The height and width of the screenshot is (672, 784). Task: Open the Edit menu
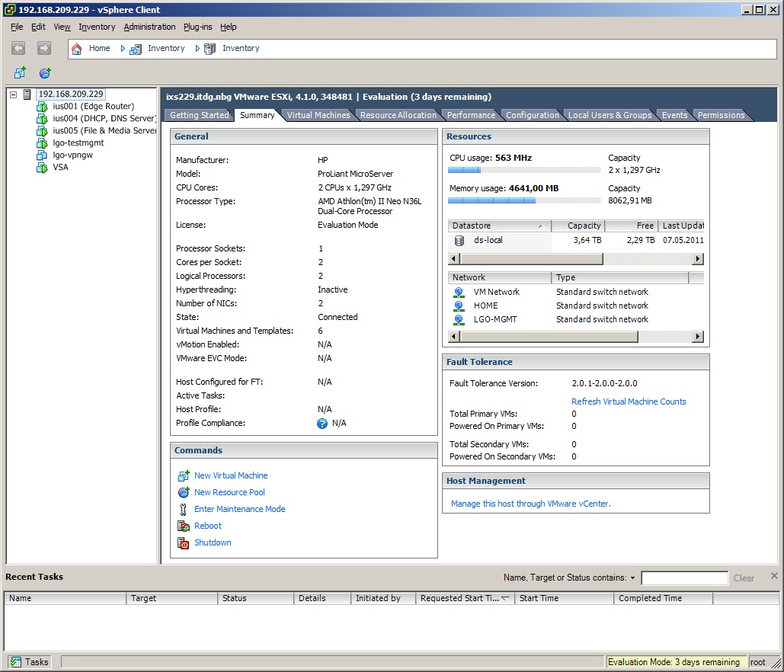pos(38,27)
